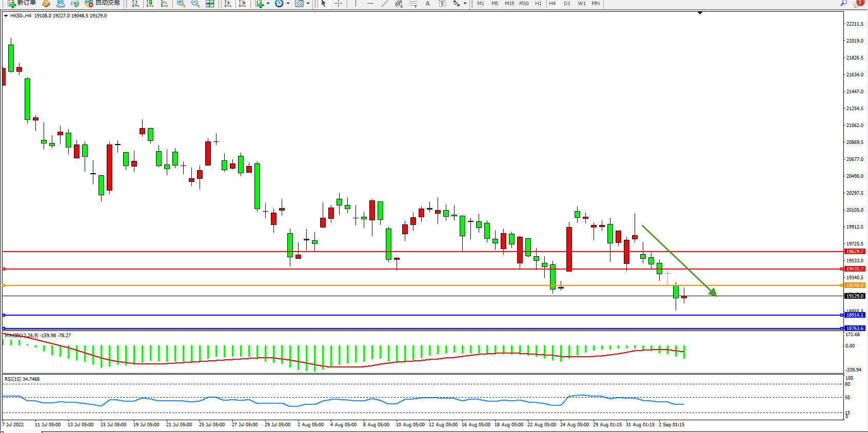The image size is (868, 433).
Task: Click the tile windows grid icon
Action: (x=210, y=4)
